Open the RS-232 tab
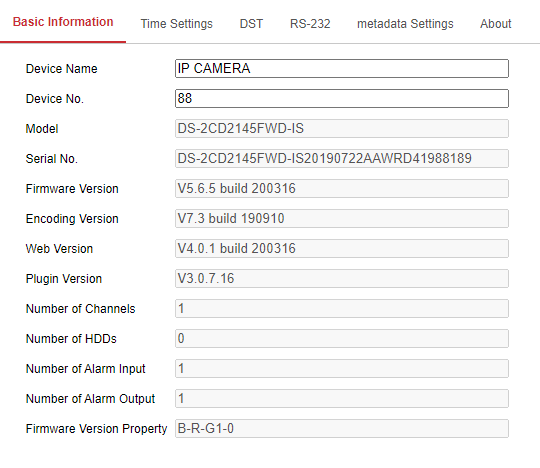This screenshot has width=540, height=468. pyautogui.click(x=310, y=23)
